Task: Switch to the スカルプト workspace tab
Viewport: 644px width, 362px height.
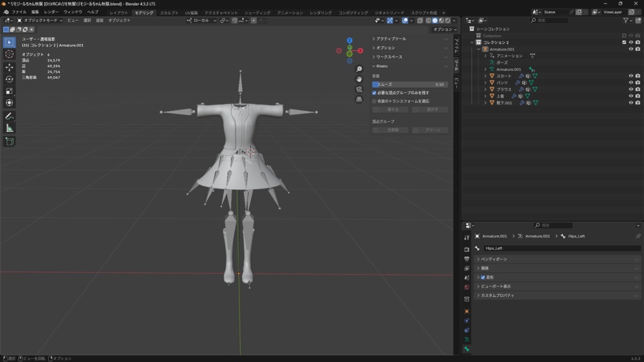Action: click(x=169, y=13)
